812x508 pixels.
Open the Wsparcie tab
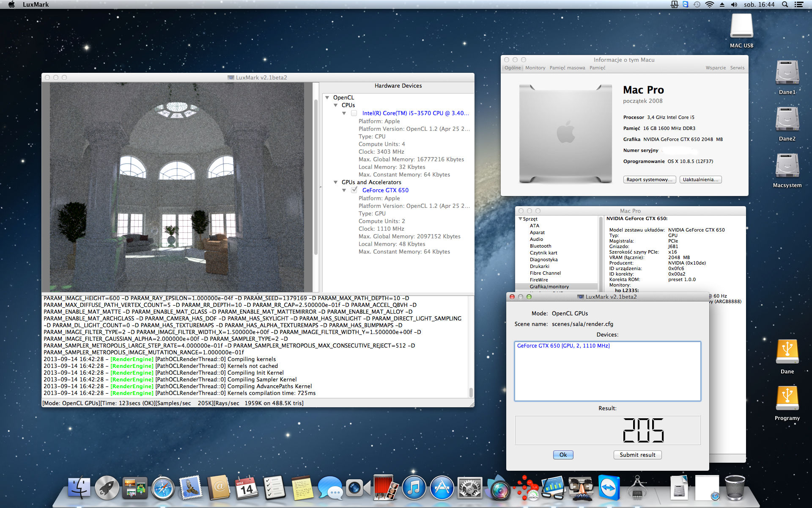click(x=716, y=68)
